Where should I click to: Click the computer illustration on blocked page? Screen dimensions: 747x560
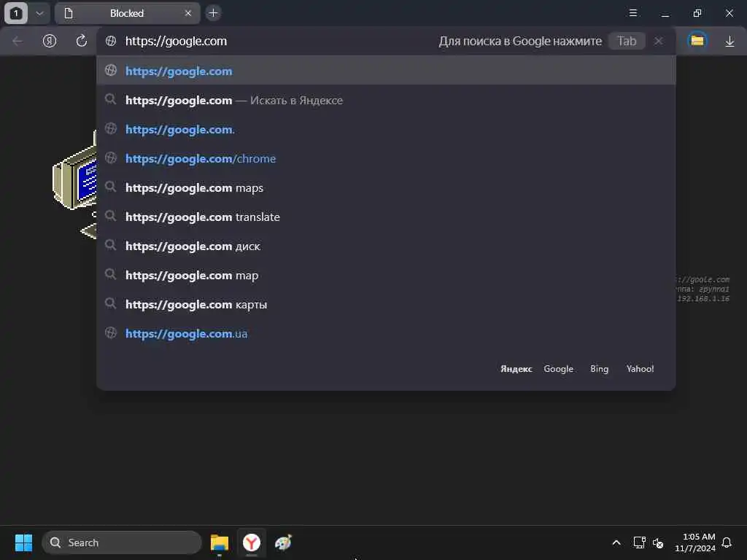click(75, 183)
